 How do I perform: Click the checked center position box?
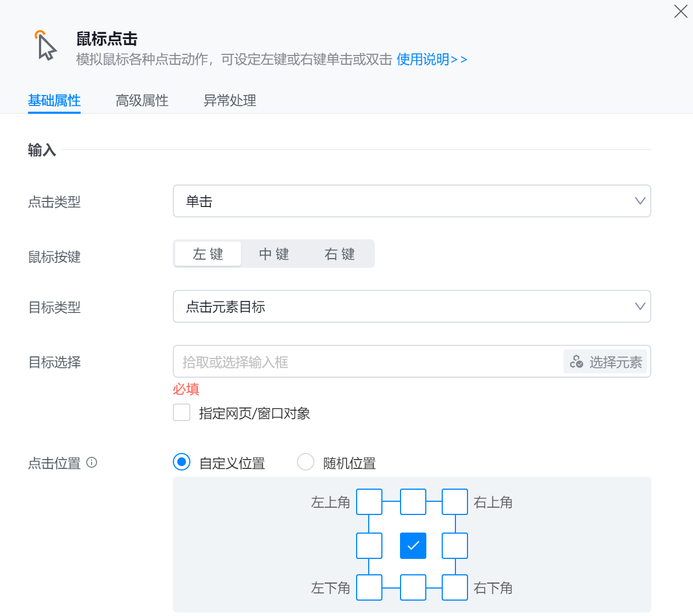[413, 545]
